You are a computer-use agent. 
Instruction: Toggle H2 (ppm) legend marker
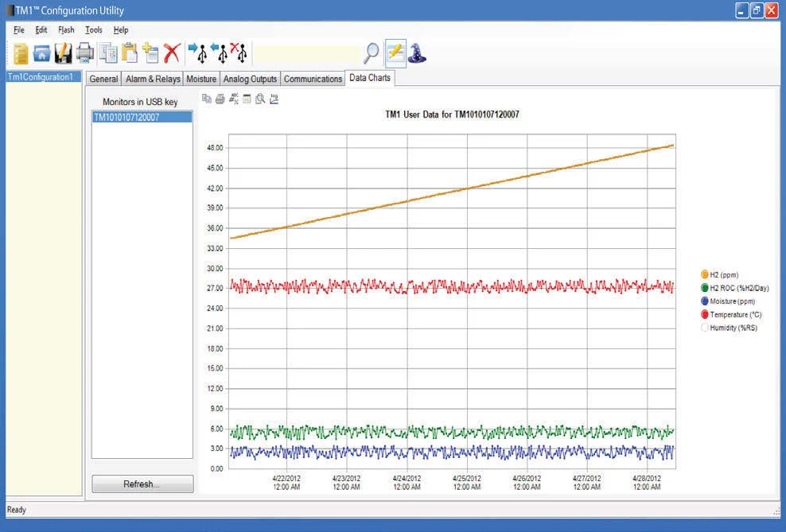pos(704,274)
